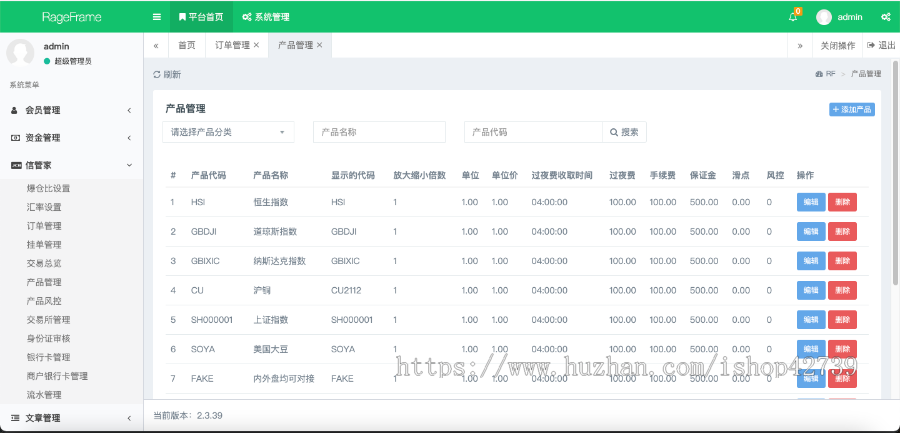This screenshot has height=433, width=900.
Task: Open the 请选择产品分类 dropdown
Action: tap(228, 132)
